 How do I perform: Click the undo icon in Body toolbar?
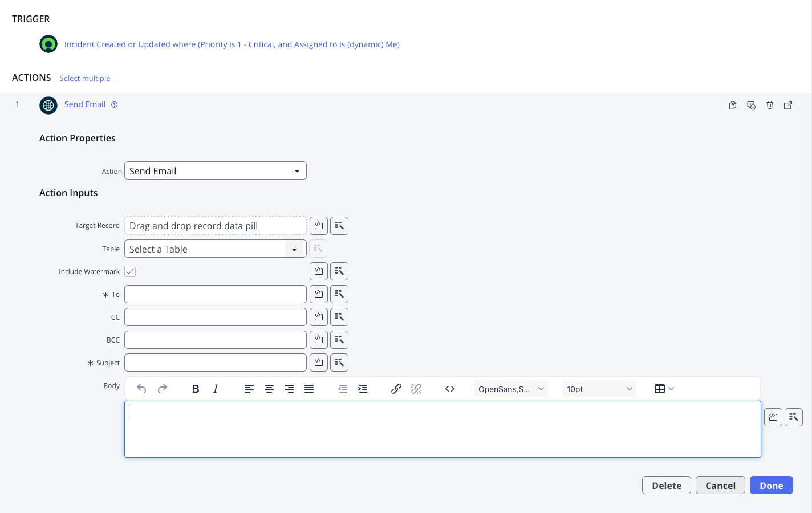[142, 389]
